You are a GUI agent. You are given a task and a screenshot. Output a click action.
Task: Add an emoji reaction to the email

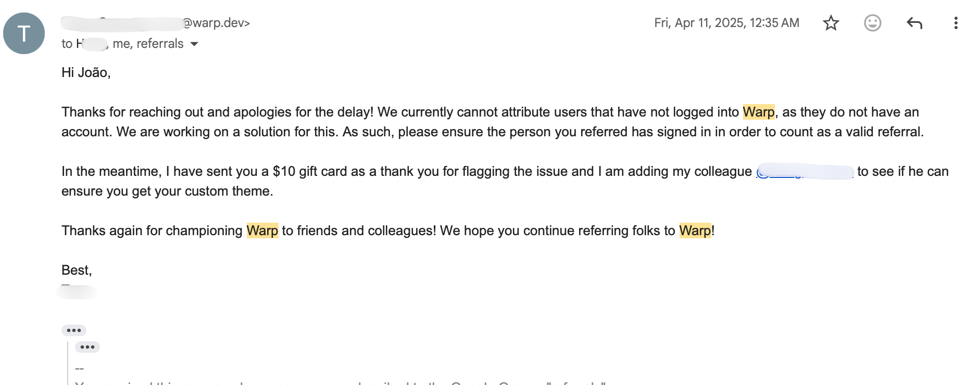click(x=872, y=23)
